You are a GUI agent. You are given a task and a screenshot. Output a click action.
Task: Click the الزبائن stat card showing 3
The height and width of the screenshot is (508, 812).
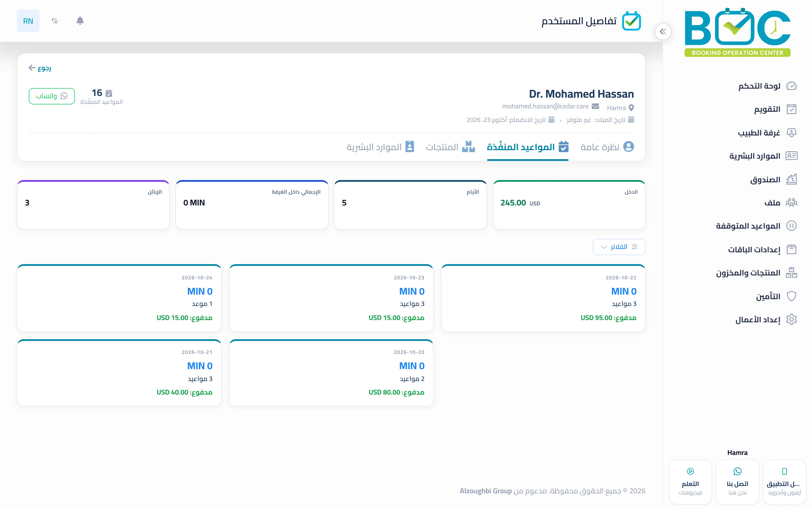tap(93, 205)
